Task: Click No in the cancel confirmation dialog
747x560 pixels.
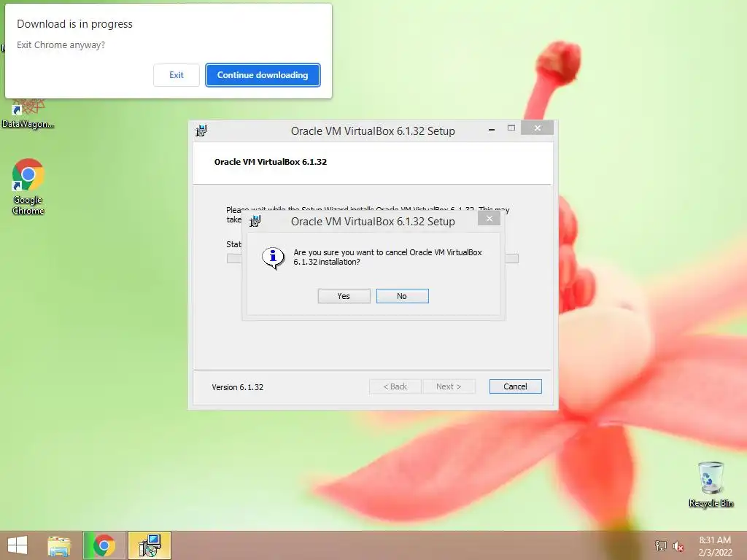Action: tap(402, 296)
